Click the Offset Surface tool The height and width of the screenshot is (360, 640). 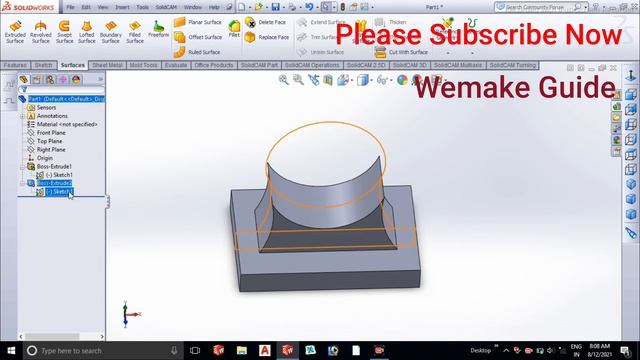[198, 37]
